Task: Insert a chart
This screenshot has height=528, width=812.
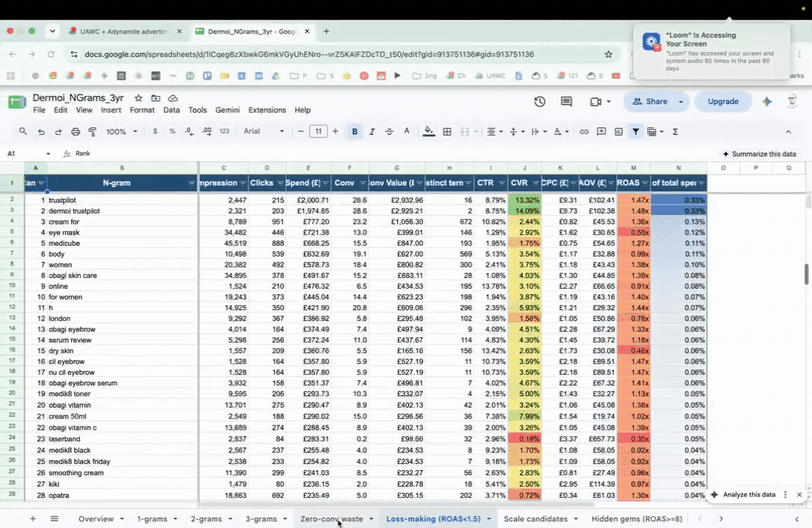Action: pyautogui.click(x=619, y=131)
